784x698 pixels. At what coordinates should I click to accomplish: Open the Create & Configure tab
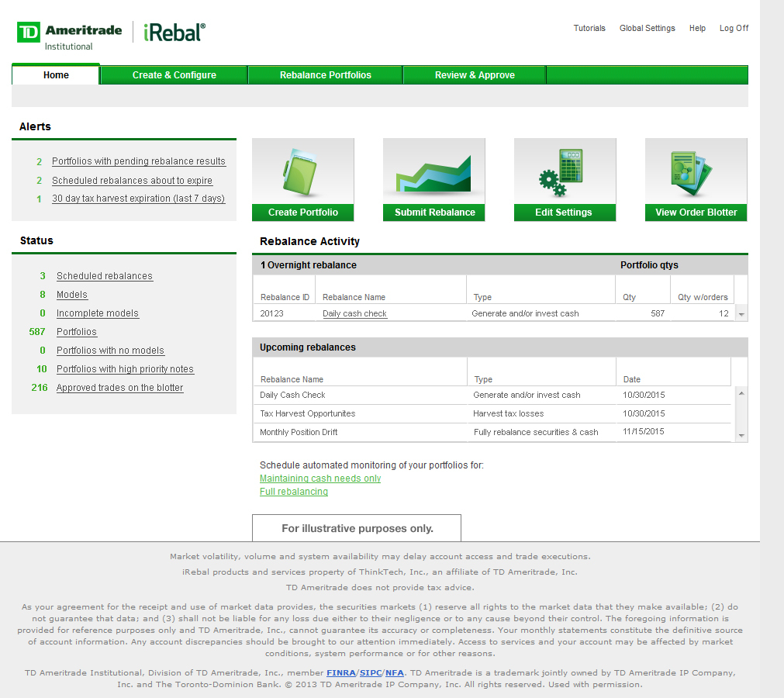tap(174, 75)
